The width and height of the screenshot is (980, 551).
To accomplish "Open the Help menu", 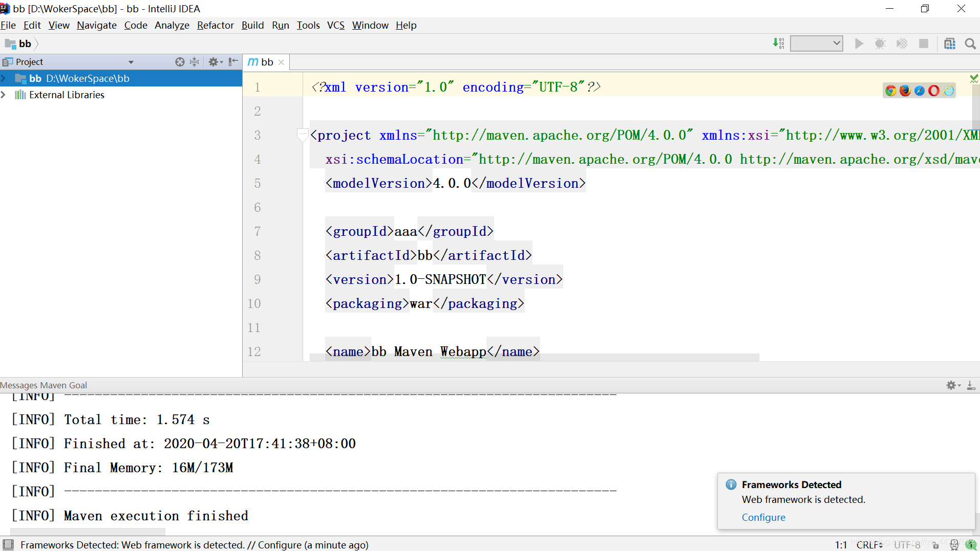I will click(x=406, y=25).
